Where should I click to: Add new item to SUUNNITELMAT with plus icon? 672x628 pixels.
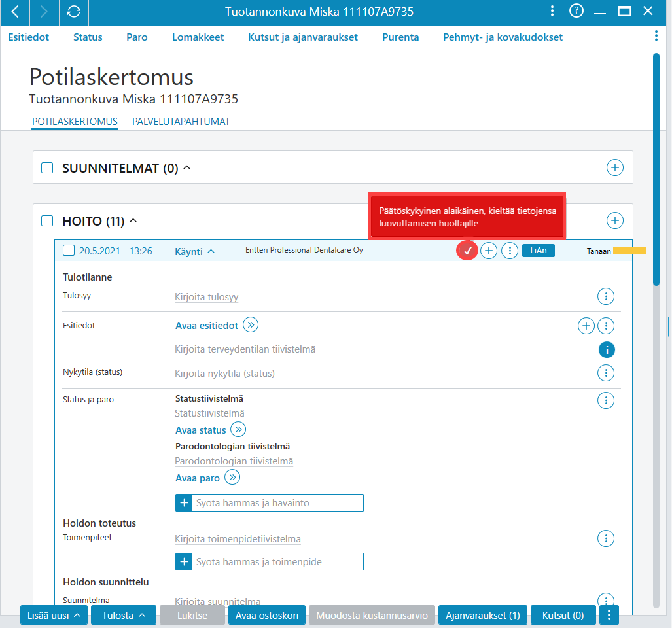coord(614,167)
